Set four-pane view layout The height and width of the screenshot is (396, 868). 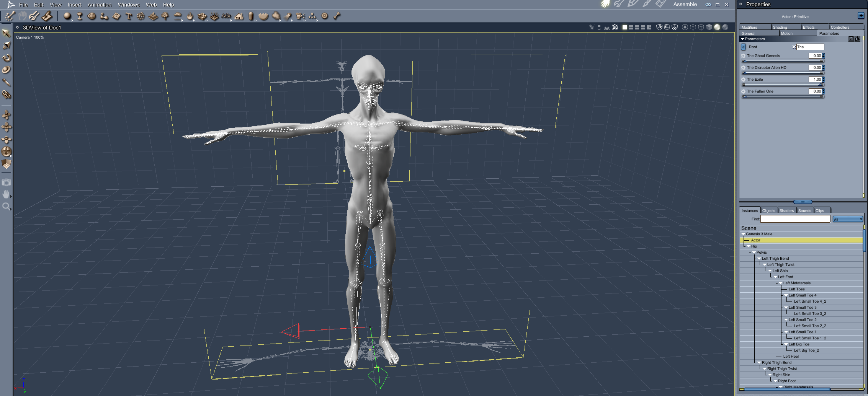tap(643, 28)
